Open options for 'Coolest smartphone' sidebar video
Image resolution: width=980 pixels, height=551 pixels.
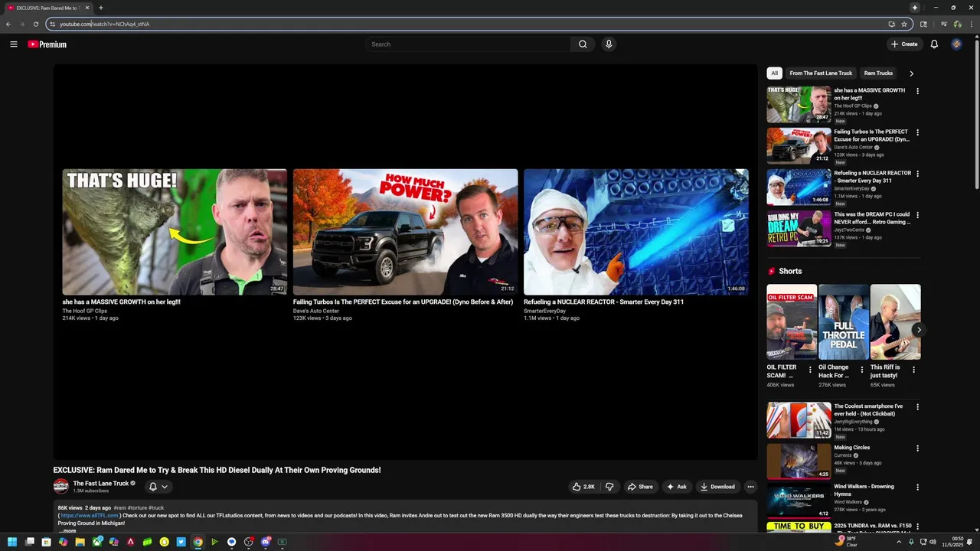click(x=917, y=407)
